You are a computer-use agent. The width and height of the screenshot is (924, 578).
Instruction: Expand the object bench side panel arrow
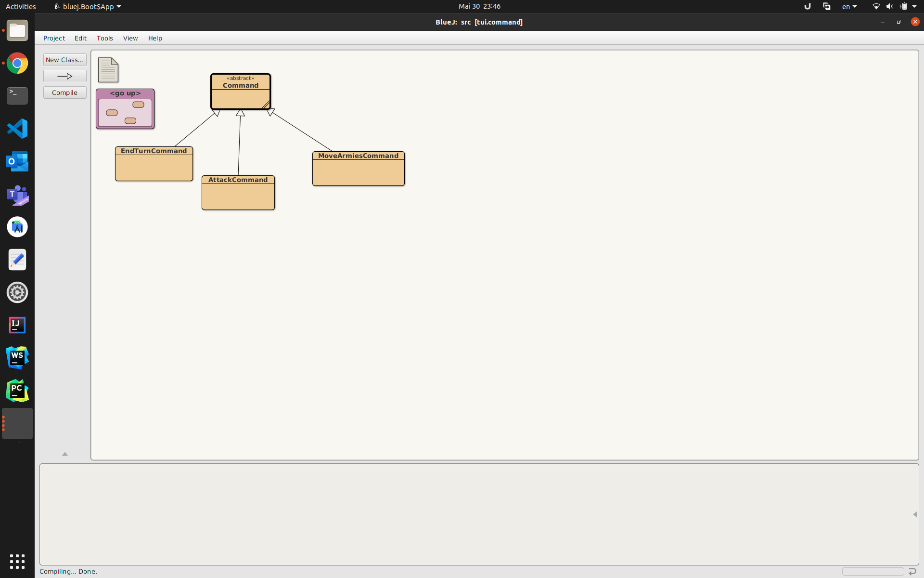click(914, 514)
